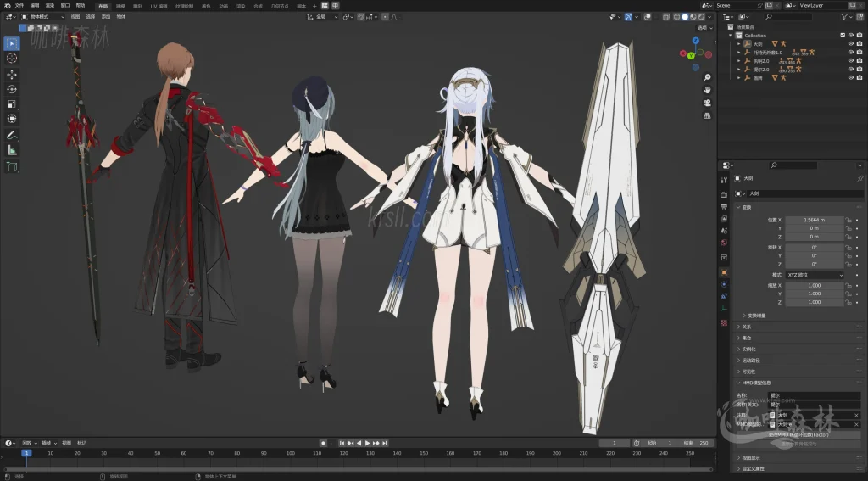Open the XYZ Euler rotation mode dropdown
This screenshot has height=481, width=868.
click(815, 275)
